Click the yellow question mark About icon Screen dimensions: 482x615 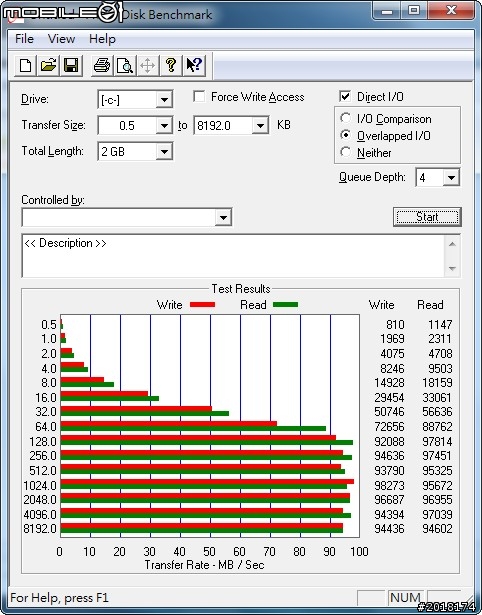pos(171,65)
